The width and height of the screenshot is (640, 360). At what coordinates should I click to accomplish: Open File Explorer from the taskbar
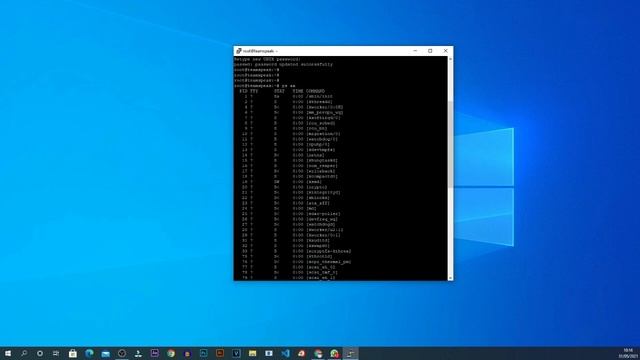[x=252, y=353]
